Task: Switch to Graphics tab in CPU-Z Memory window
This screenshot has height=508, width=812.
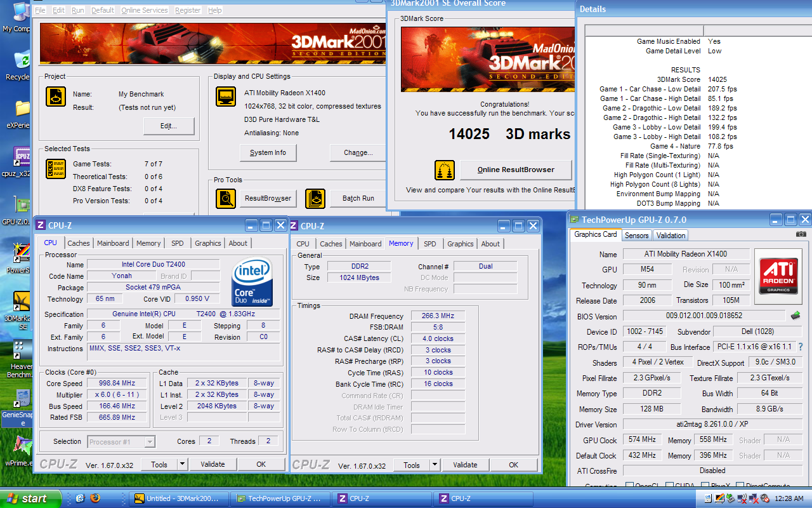Action: (x=461, y=244)
